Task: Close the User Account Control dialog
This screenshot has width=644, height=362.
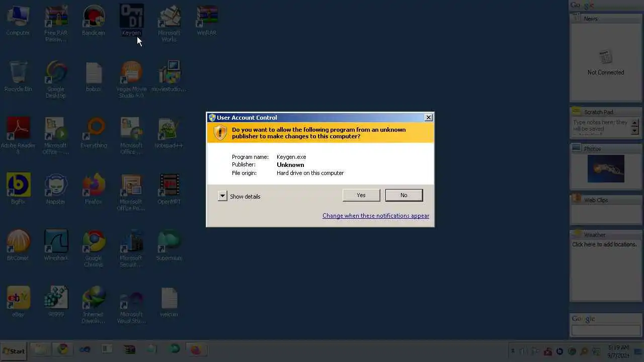Action: pyautogui.click(x=429, y=117)
